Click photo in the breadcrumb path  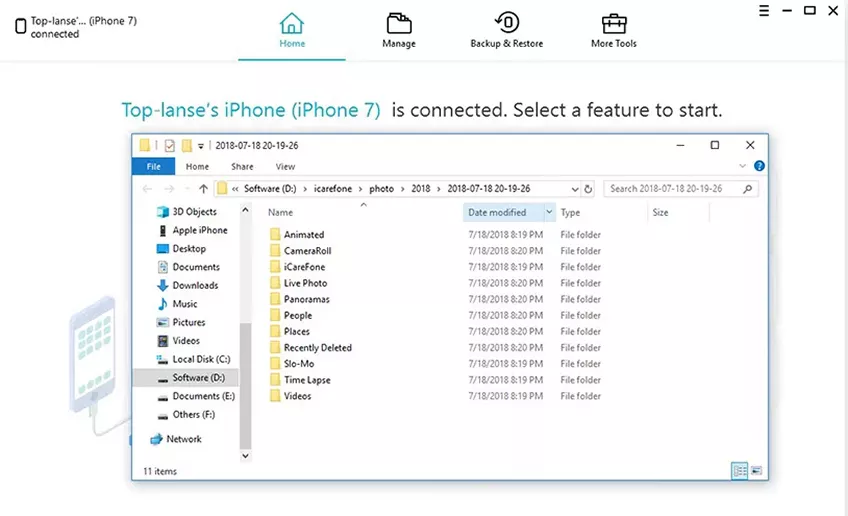click(x=381, y=189)
